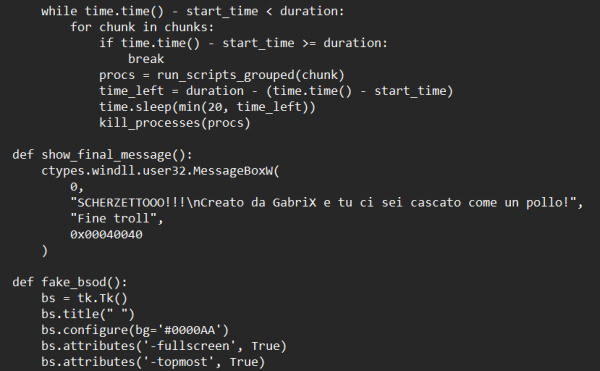Click the 'bs = tk.Tk()' line
The height and width of the screenshot is (371, 600).
pos(84,298)
